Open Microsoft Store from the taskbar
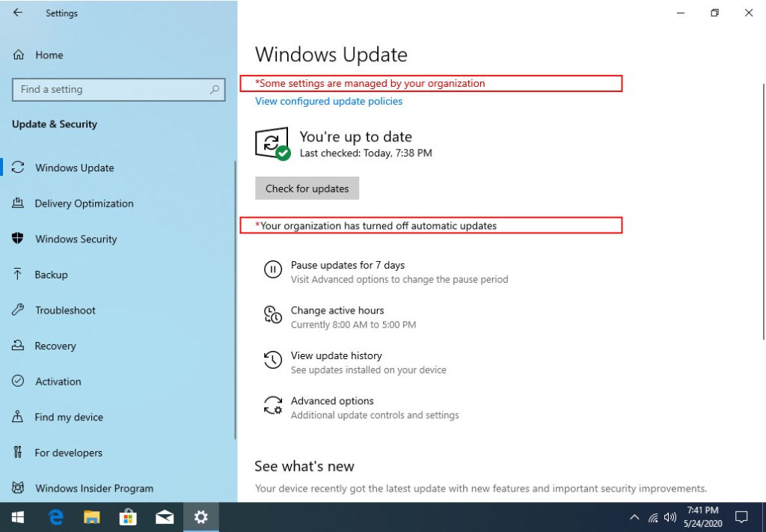 [128, 517]
